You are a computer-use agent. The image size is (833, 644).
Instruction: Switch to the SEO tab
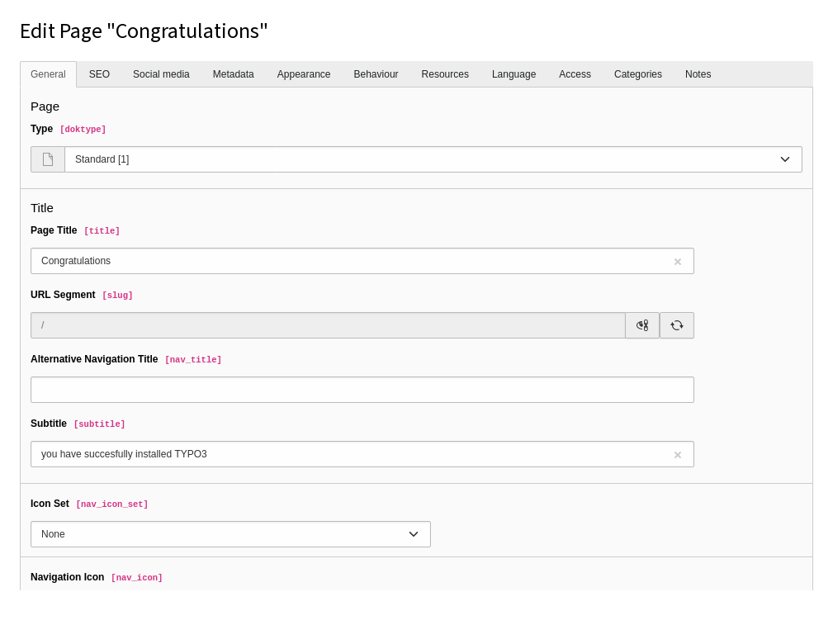[99, 74]
